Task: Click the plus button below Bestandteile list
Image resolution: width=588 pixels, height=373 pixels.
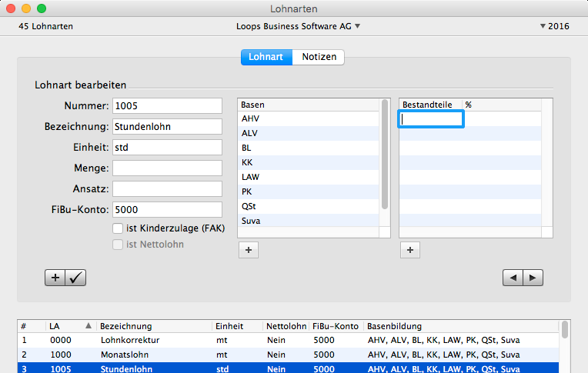Action: point(409,249)
